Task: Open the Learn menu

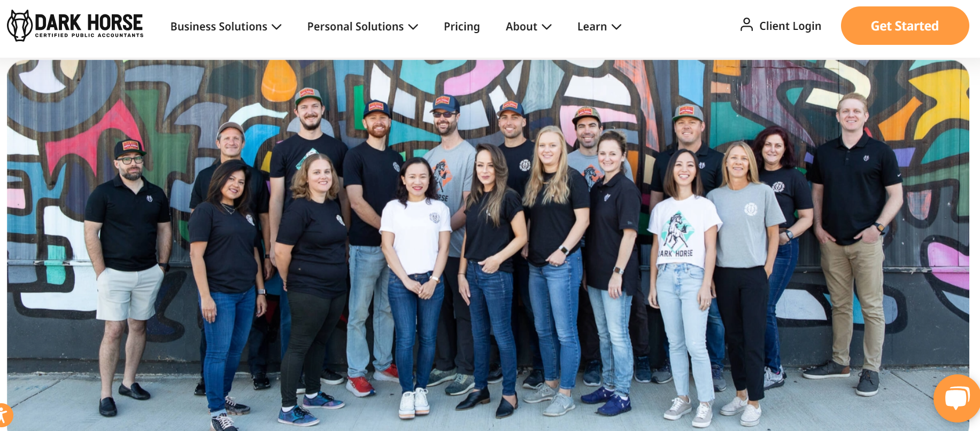Action: click(x=599, y=27)
